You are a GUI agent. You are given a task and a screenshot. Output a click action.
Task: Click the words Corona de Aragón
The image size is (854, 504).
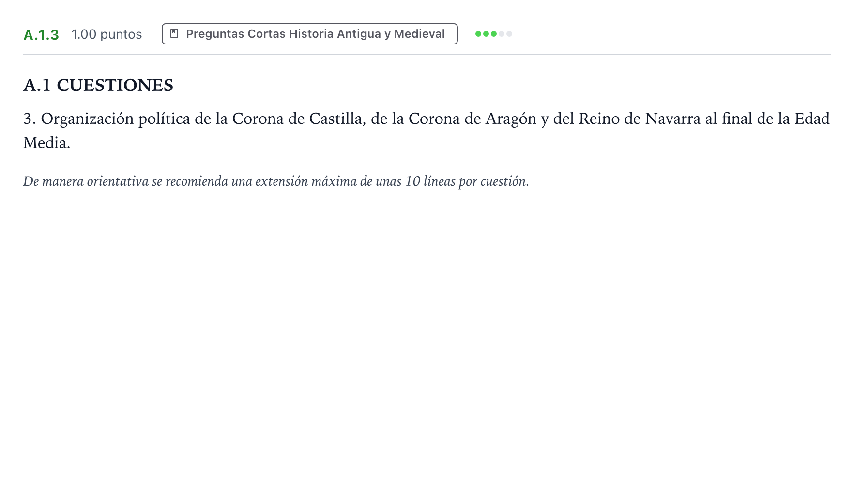[473, 119]
